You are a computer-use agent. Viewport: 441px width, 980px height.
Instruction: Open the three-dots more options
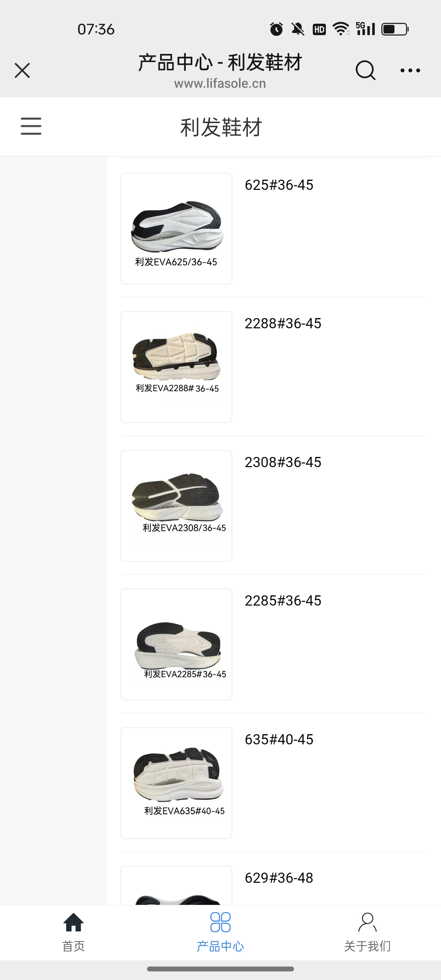click(410, 70)
